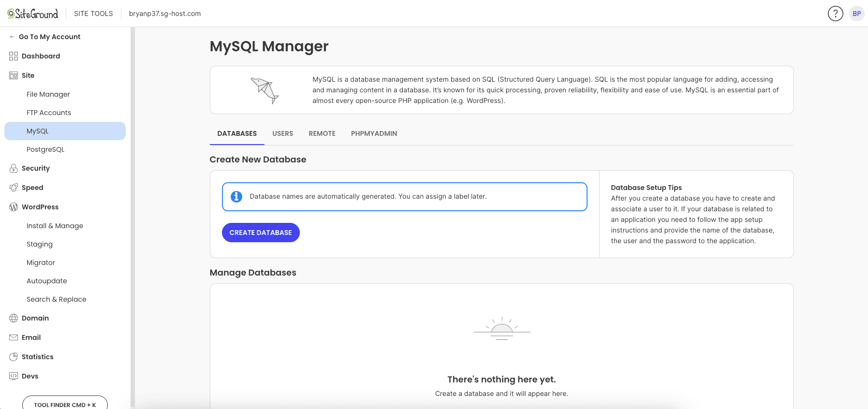Screen dimensions: 868x409
Task: Select MySQL in the sidebar
Action: click(65, 131)
